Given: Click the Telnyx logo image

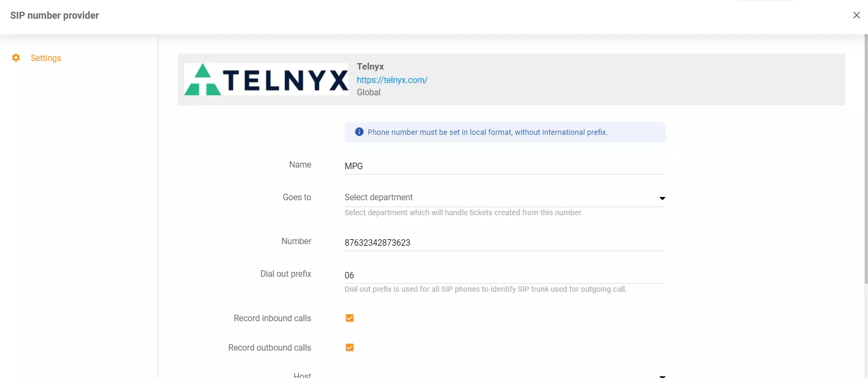Looking at the screenshot, I should 266,79.
